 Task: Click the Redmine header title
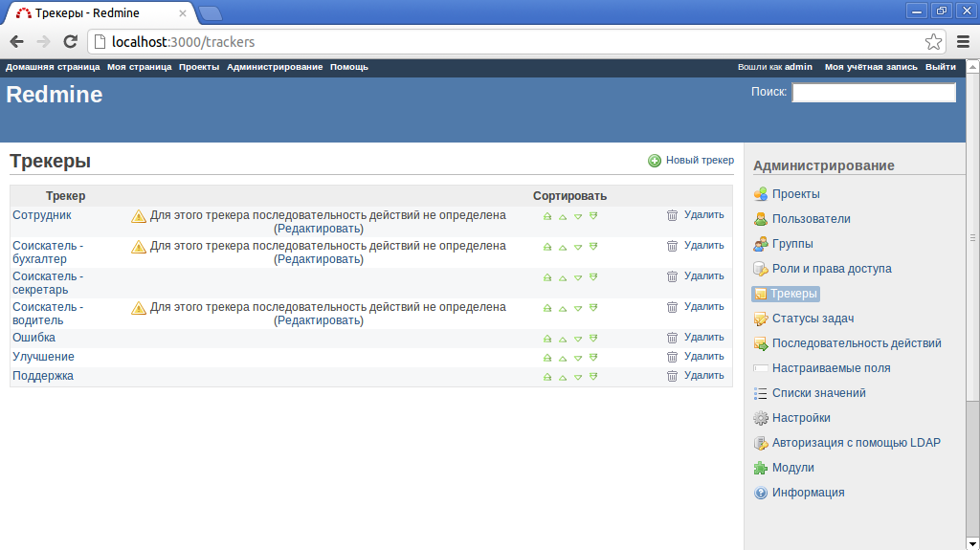click(55, 95)
